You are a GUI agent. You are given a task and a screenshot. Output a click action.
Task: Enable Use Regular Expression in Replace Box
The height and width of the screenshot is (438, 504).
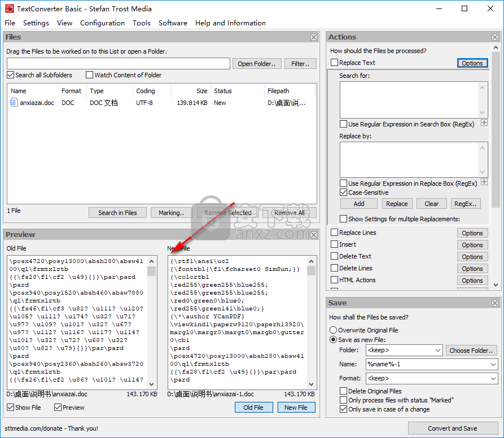[x=343, y=183]
